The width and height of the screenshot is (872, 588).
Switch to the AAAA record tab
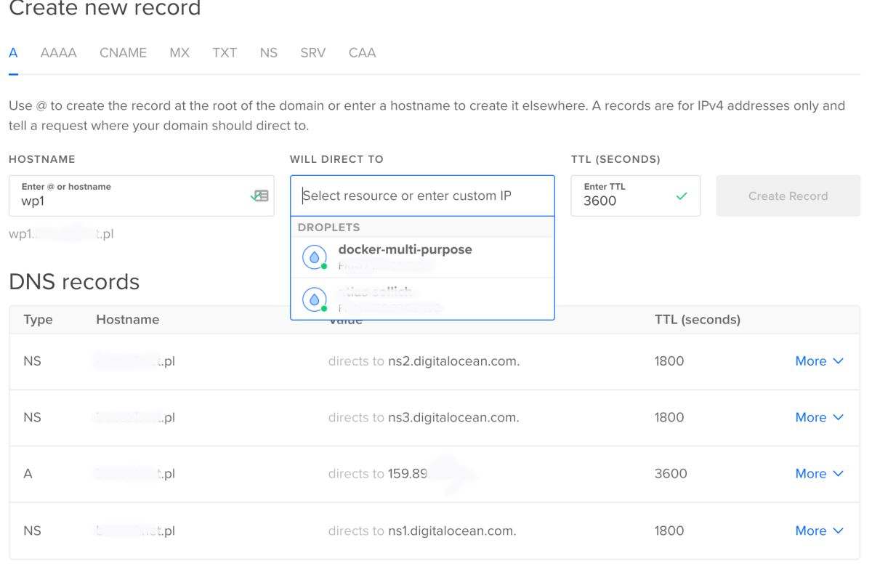pos(59,53)
